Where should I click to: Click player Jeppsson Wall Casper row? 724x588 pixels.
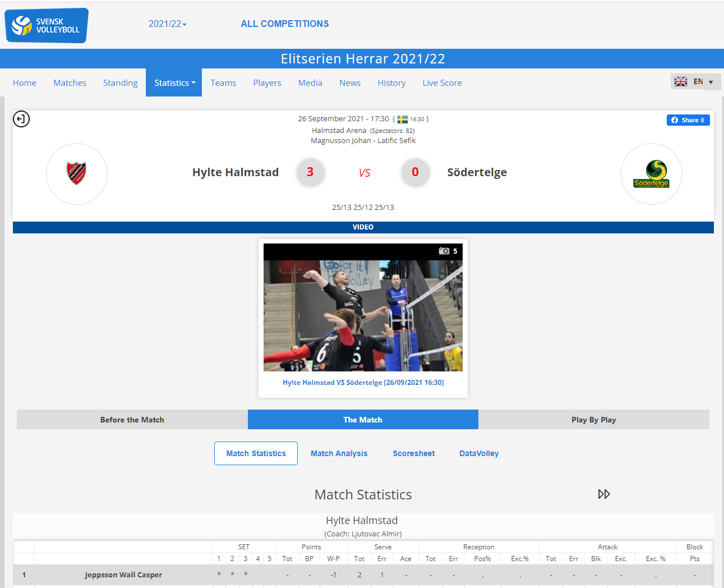(363, 575)
